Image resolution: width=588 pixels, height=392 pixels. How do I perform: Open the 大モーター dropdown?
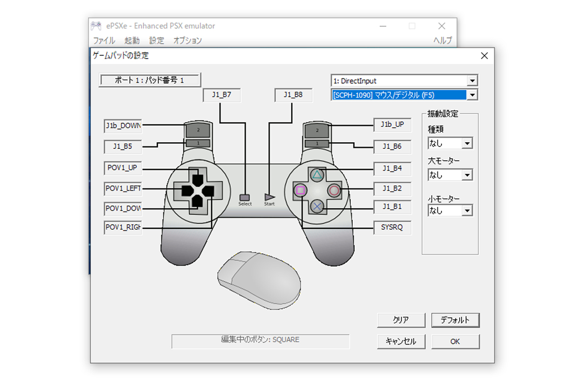point(467,175)
